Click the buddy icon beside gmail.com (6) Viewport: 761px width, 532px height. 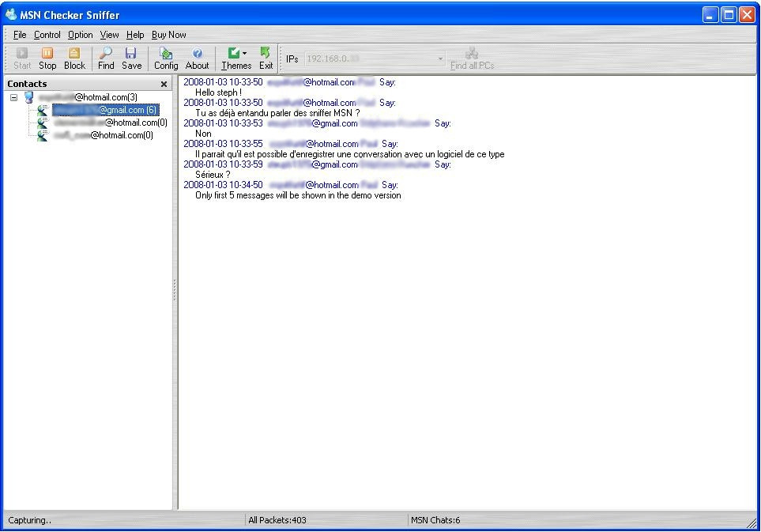43,110
